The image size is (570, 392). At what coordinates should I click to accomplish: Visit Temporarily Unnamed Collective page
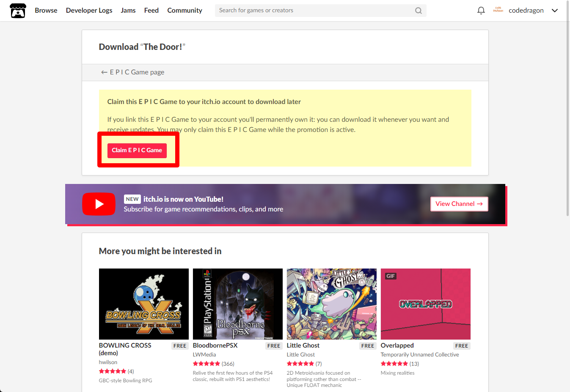420,355
